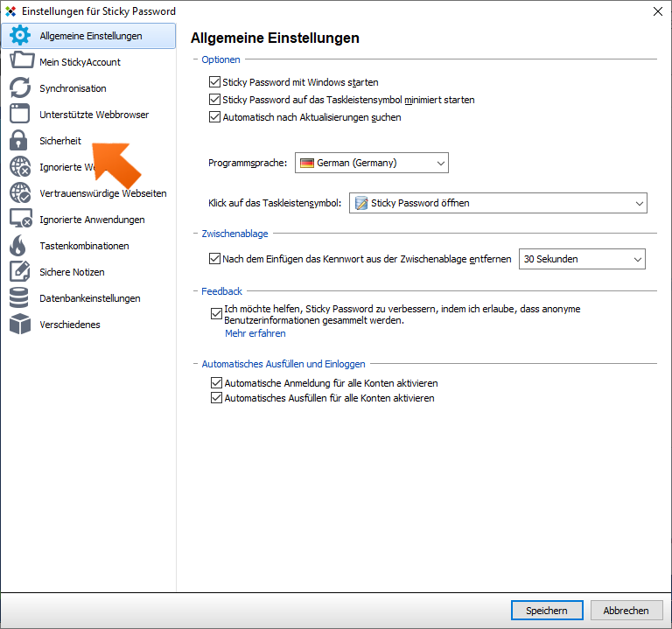
Task: Select Tastenkombinationen in the sidebar
Action: point(88,246)
